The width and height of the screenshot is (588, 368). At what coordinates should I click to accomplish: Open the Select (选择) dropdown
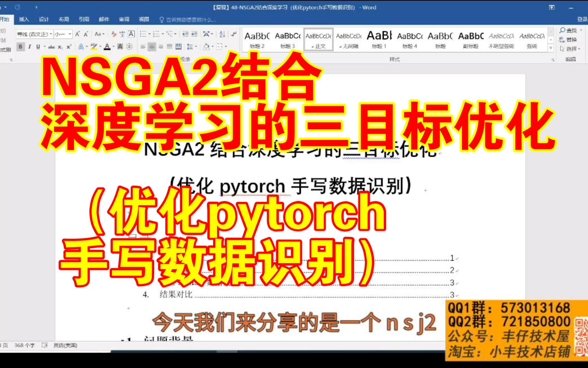coord(570,49)
